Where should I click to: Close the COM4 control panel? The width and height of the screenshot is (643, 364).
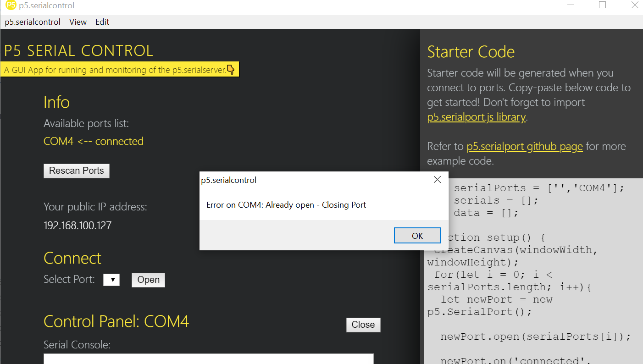(363, 325)
